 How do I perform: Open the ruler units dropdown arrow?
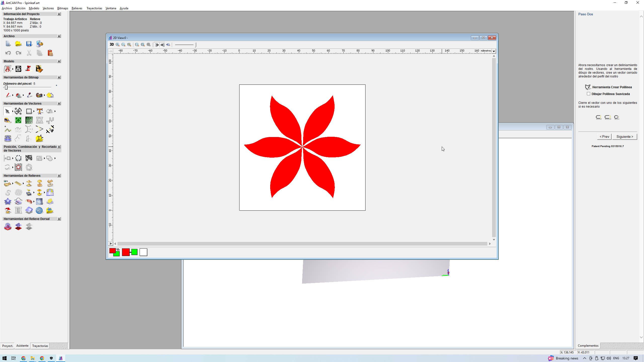(x=494, y=51)
